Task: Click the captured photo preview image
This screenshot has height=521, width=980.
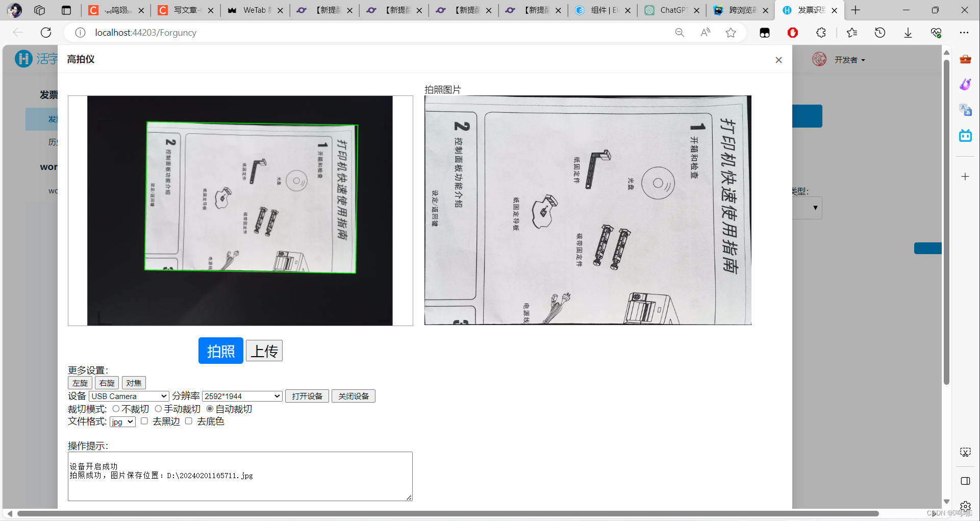Action: (588, 210)
